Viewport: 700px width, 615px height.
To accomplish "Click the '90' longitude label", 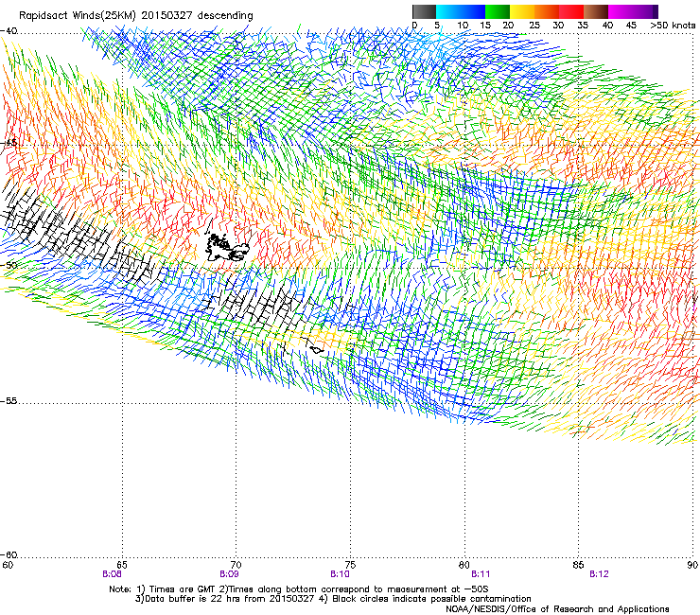I will click(692, 565).
